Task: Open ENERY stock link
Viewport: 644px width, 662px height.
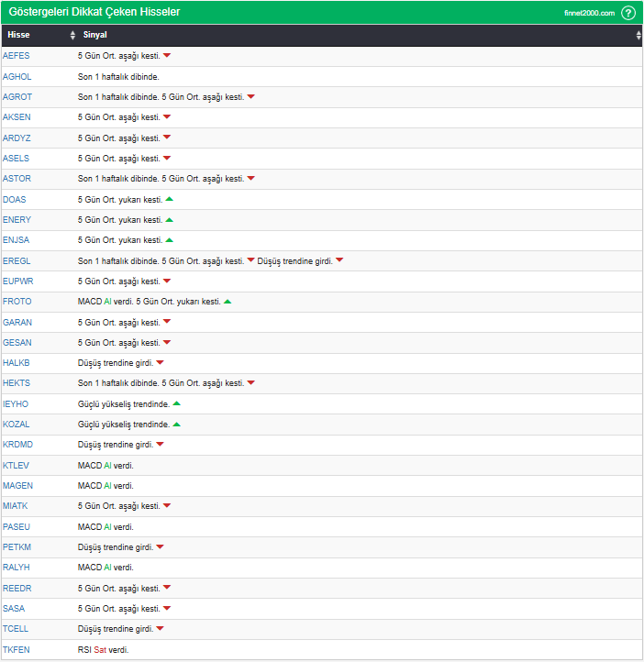Action: pos(17,219)
